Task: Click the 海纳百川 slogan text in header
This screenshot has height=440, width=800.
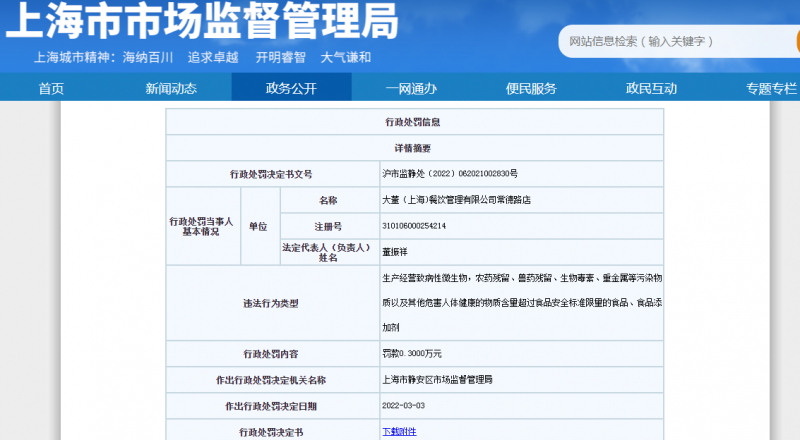Action: (148, 57)
